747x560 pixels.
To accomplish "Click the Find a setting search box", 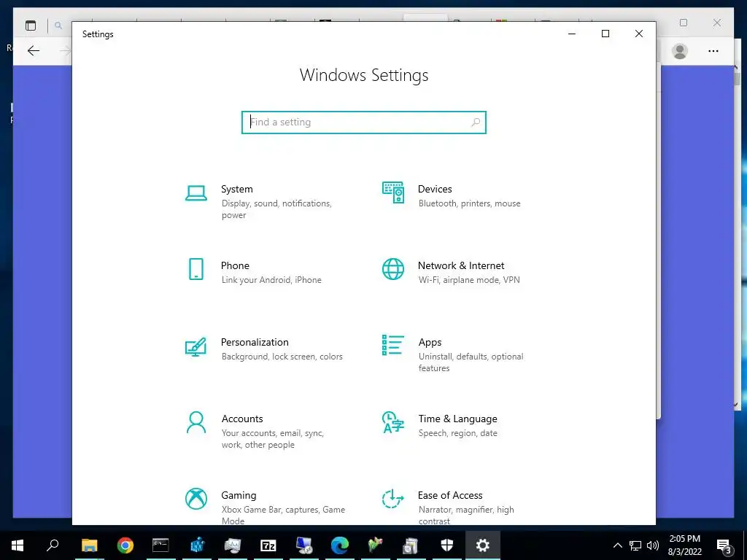I will coord(363,122).
